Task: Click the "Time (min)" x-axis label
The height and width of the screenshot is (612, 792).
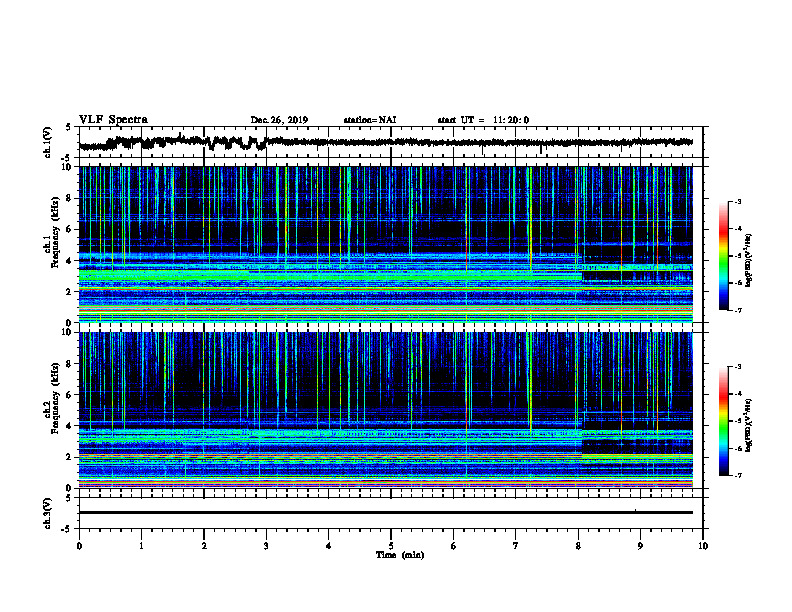Action: tap(400, 555)
